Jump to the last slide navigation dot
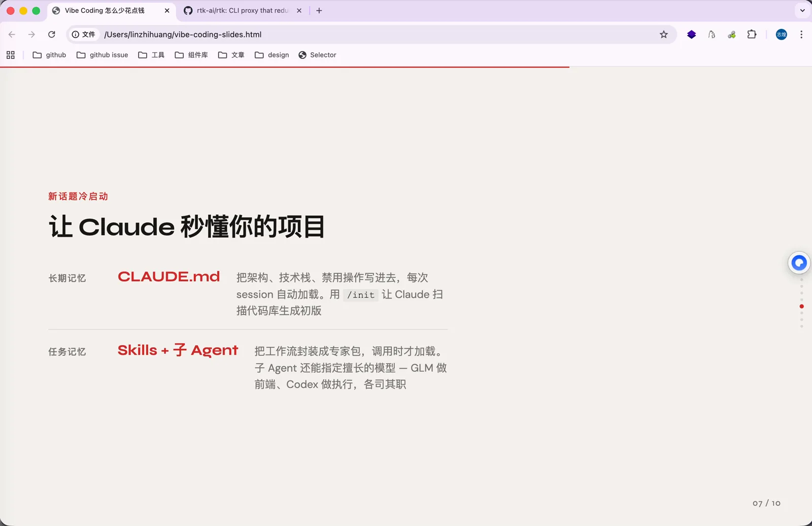The height and width of the screenshot is (526, 812). tap(802, 326)
